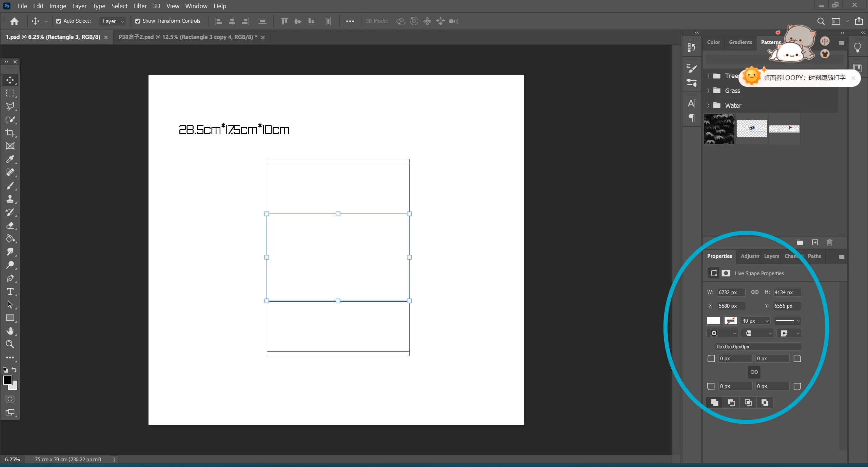868x467 pixels.
Task: Select the Clone Stamp tool
Action: pyautogui.click(x=10, y=199)
